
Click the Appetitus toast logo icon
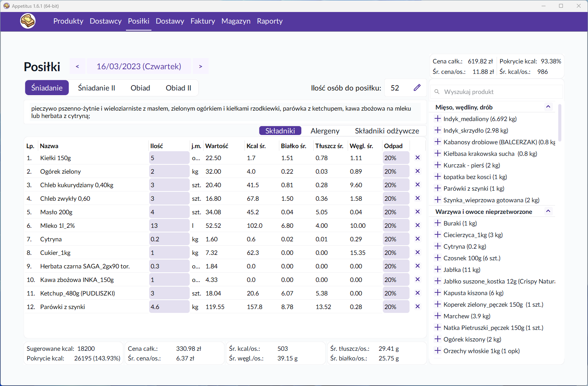click(28, 21)
